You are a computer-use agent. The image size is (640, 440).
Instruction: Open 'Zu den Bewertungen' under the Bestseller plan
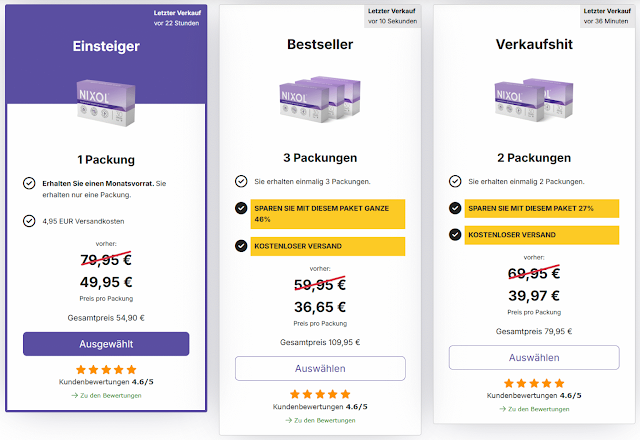pos(320,420)
